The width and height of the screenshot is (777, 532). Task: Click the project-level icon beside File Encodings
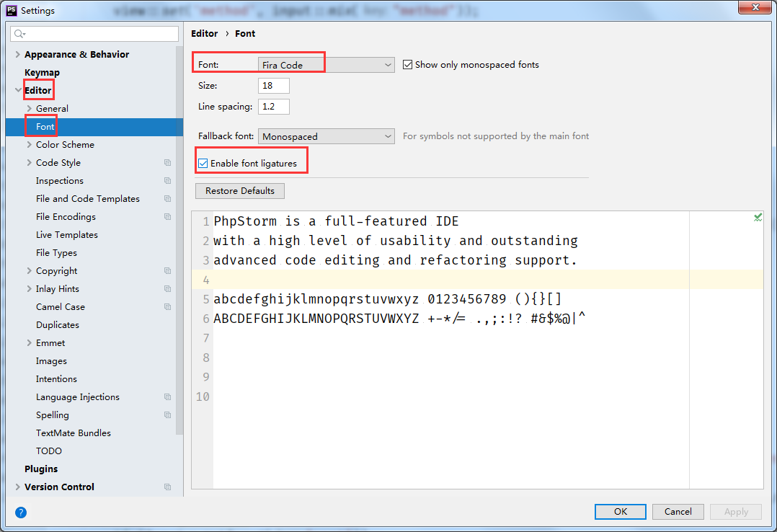167,217
